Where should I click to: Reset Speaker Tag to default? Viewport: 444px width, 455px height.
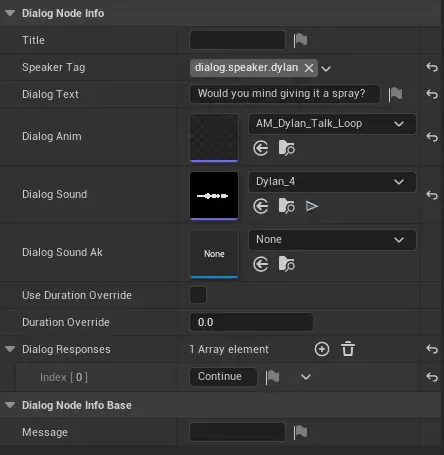(x=432, y=67)
